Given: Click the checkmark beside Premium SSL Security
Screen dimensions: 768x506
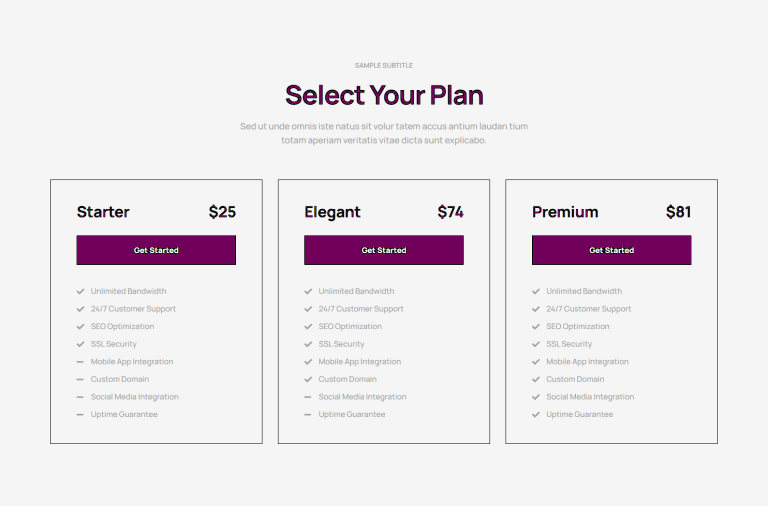Looking at the screenshot, I should coord(536,344).
